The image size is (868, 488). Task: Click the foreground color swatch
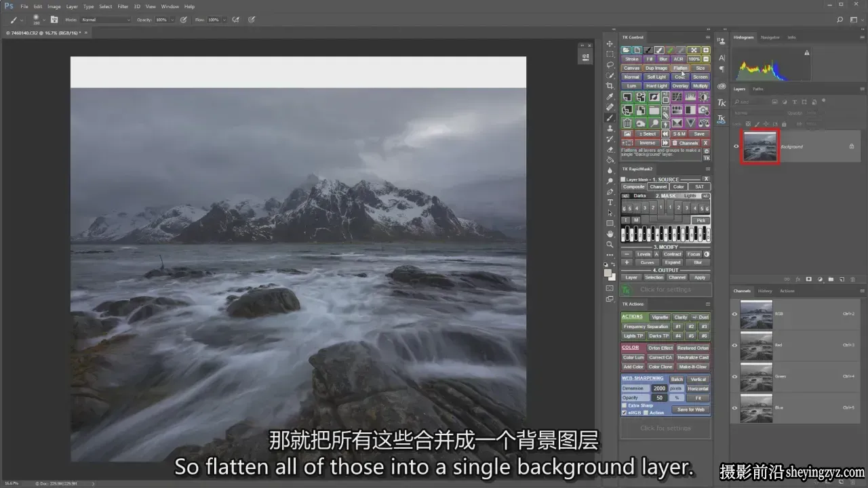pos(608,272)
